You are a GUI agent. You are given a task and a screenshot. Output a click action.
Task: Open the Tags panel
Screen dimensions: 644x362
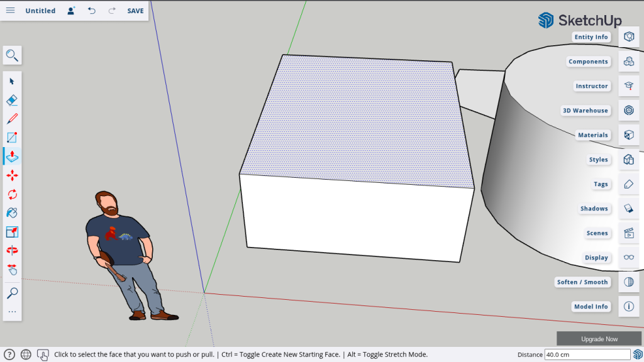[x=628, y=184]
